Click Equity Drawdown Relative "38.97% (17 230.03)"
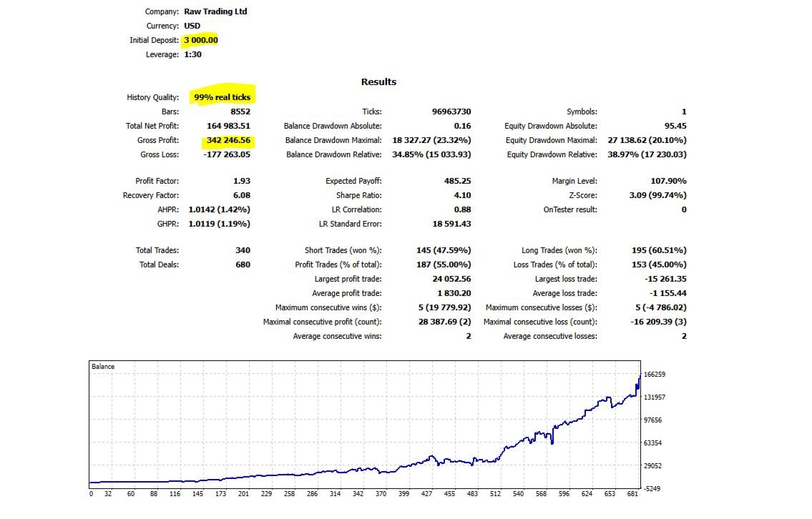The height and width of the screenshot is (519, 812). coord(647,154)
